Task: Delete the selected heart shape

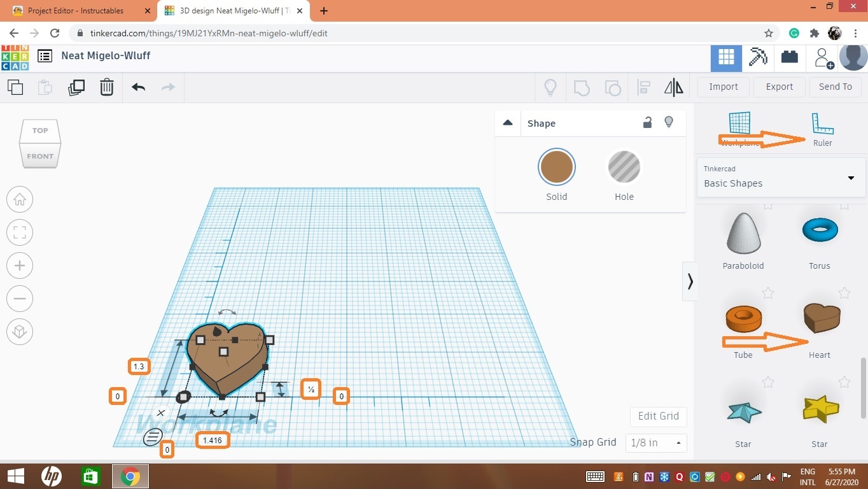Action: pos(106,87)
